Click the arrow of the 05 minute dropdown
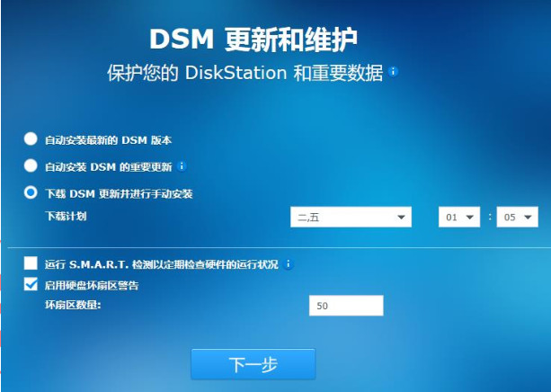Image resolution: width=551 pixels, height=392 pixels. (528, 218)
